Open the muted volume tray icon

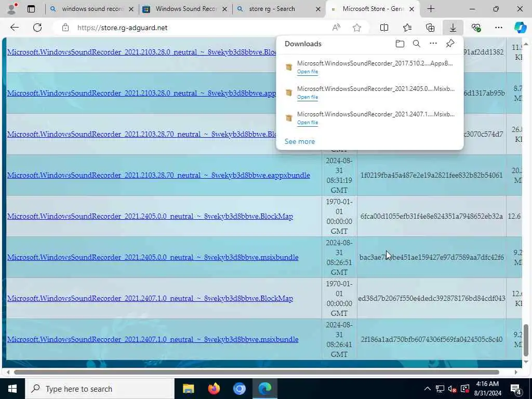[452, 389]
